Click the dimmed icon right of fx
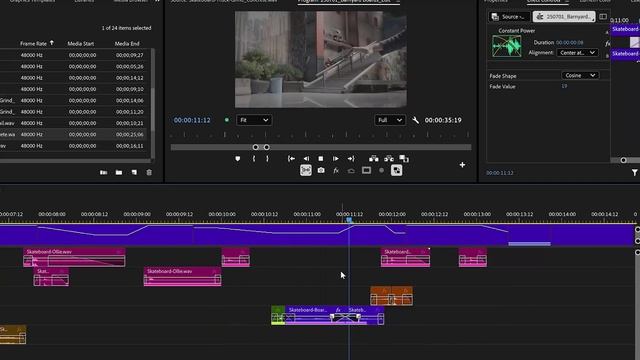The height and width of the screenshot is (360, 640). point(351,171)
